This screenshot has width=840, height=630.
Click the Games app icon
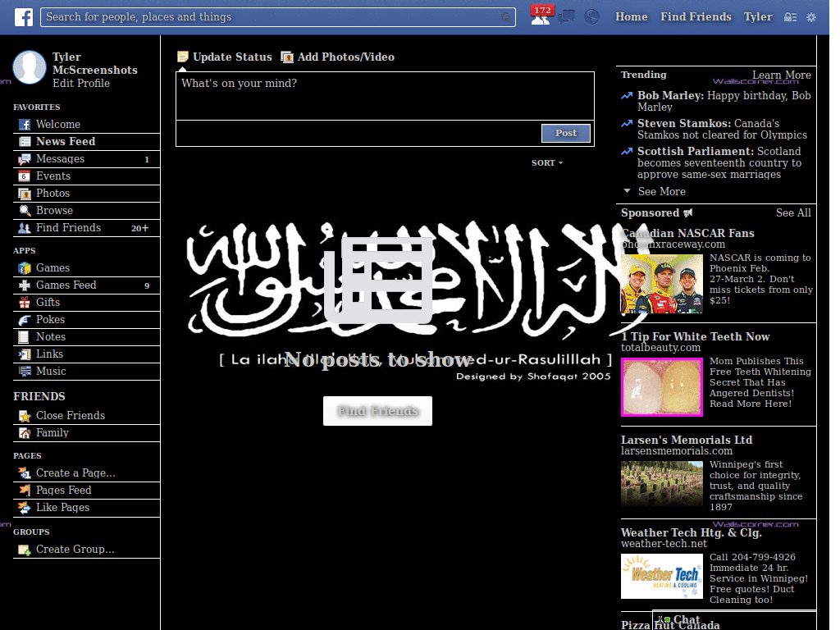click(25, 268)
